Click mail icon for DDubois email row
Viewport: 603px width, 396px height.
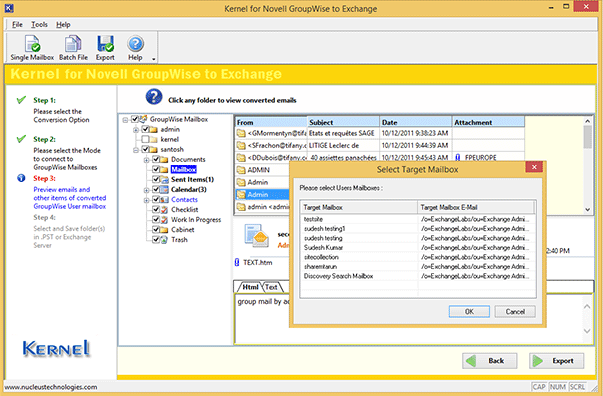[x=241, y=158]
